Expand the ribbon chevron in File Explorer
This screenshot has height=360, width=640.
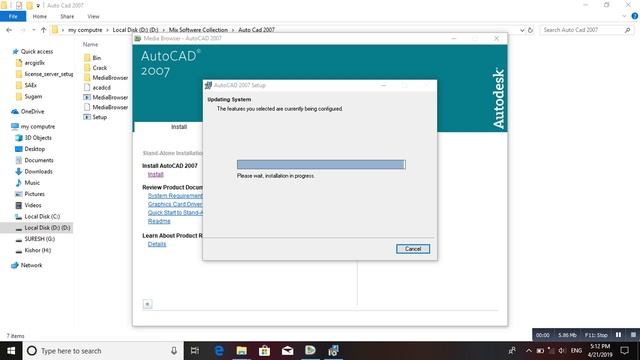pyautogui.click(x=624, y=16)
